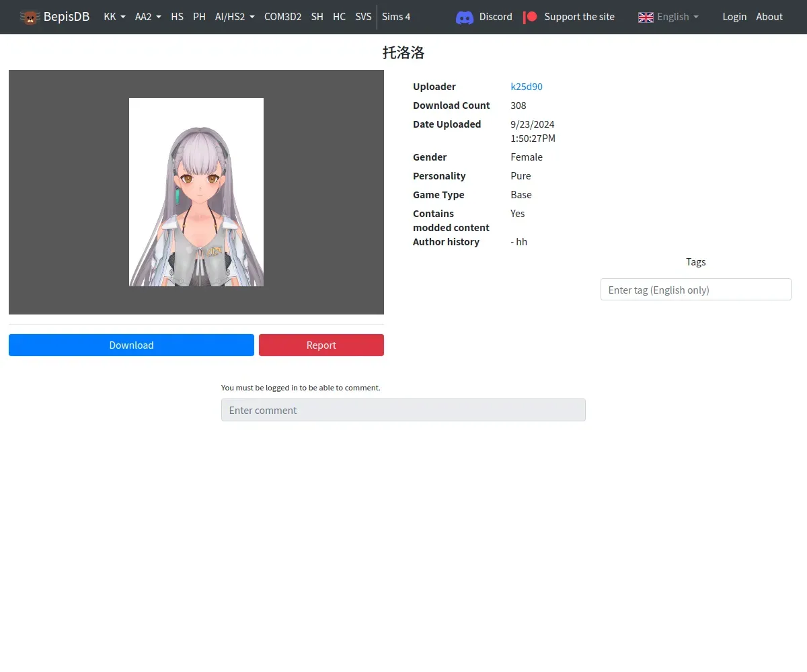Open uploader k25d90 profile
The width and height of the screenshot is (807, 672).
pos(527,87)
